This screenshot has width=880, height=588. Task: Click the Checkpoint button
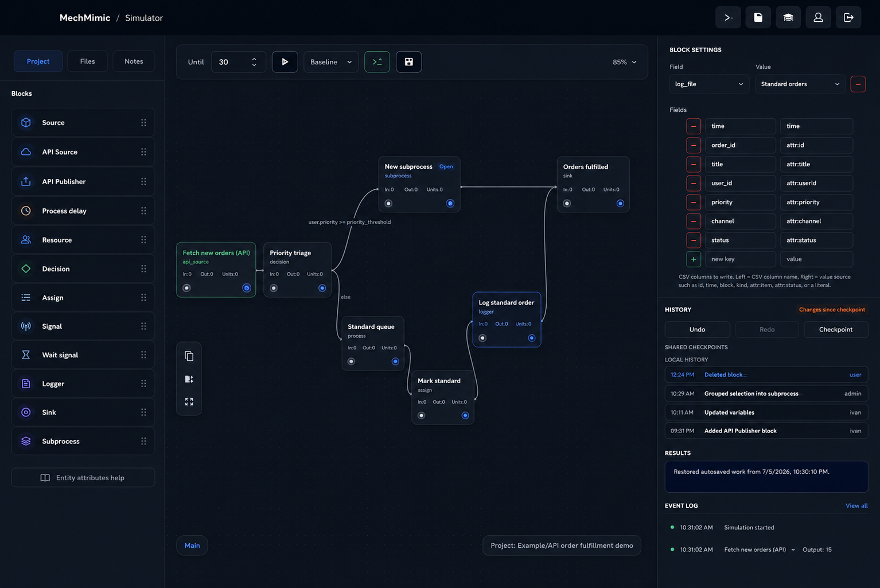(836, 329)
